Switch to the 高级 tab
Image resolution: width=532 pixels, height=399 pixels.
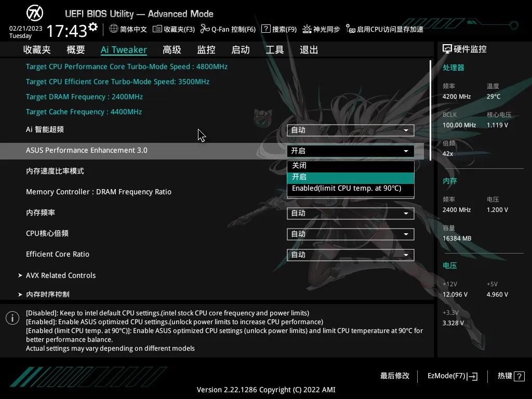(171, 49)
